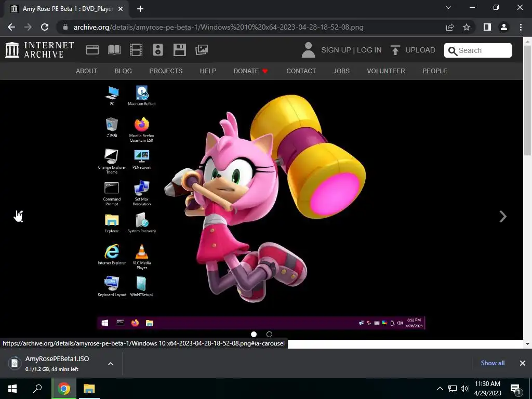Open volume control in system tray
532x399 pixels.
coord(464,389)
